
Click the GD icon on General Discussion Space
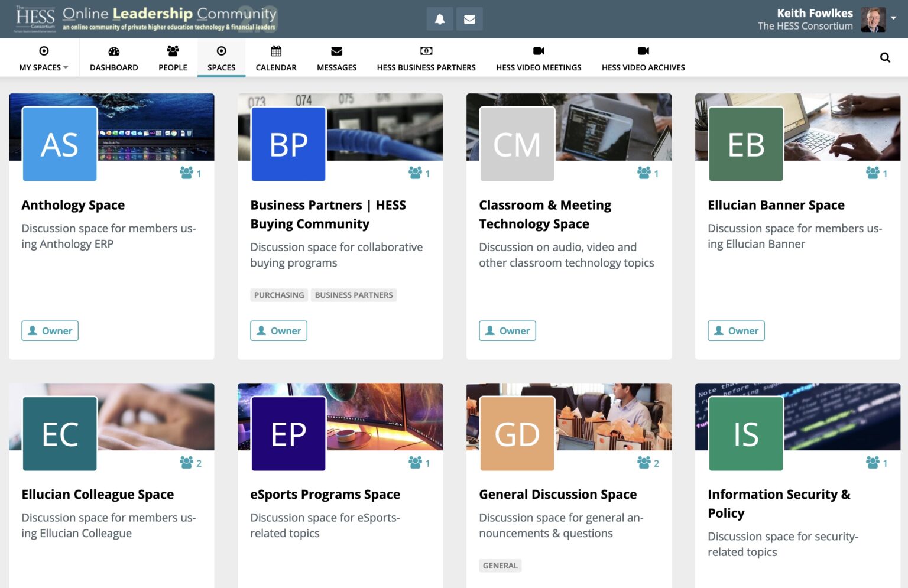(516, 433)
